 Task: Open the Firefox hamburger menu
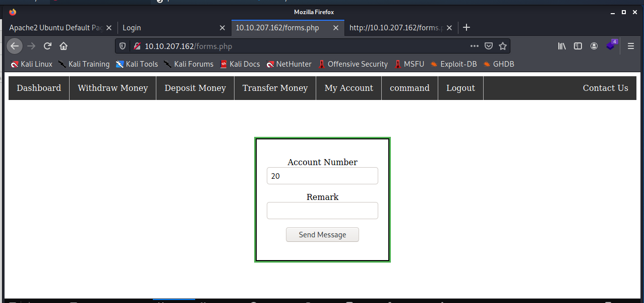(x=631, y=46)
